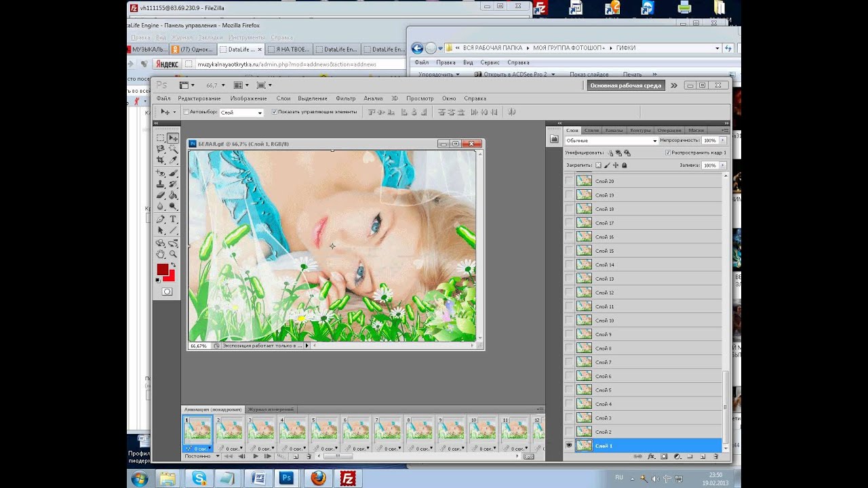868x488 pixels.
Task: Expand the Заливка fill arrow
Action: click(x=722, y=165)
